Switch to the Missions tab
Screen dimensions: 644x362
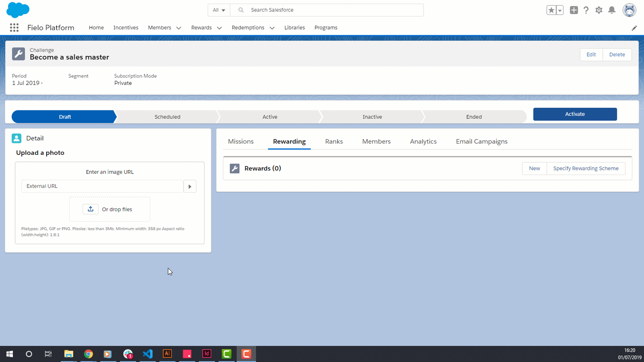(241, 141)
